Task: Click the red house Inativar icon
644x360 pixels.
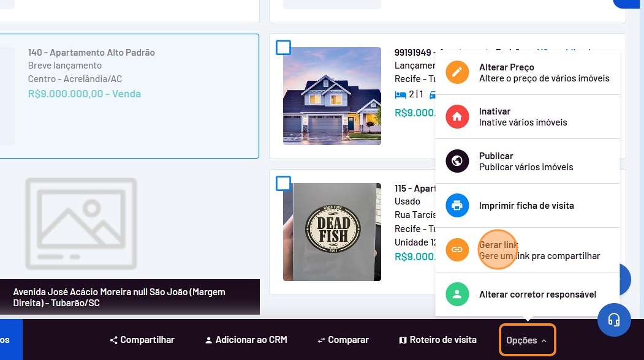Action: click(x=457, y=116)
